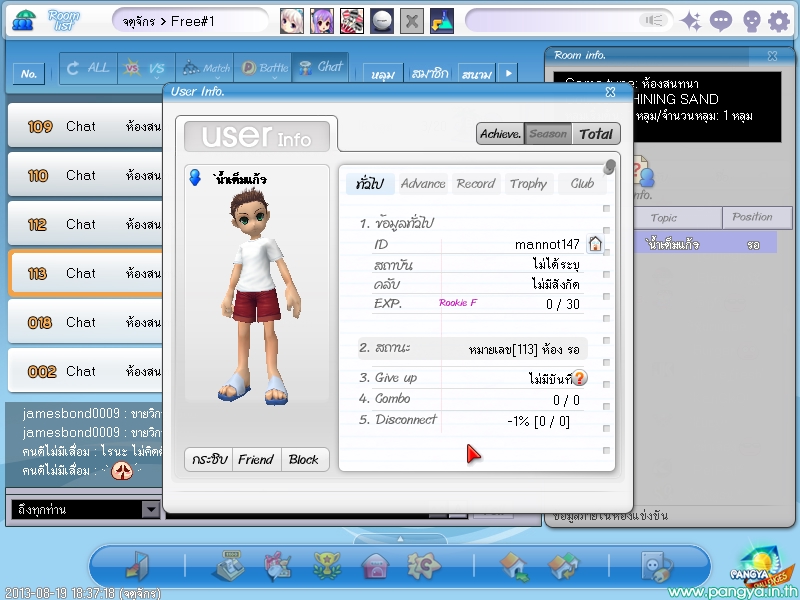The image size is (800, 600).
Task: Select room 109 Chat row
Action: [86, 126]
